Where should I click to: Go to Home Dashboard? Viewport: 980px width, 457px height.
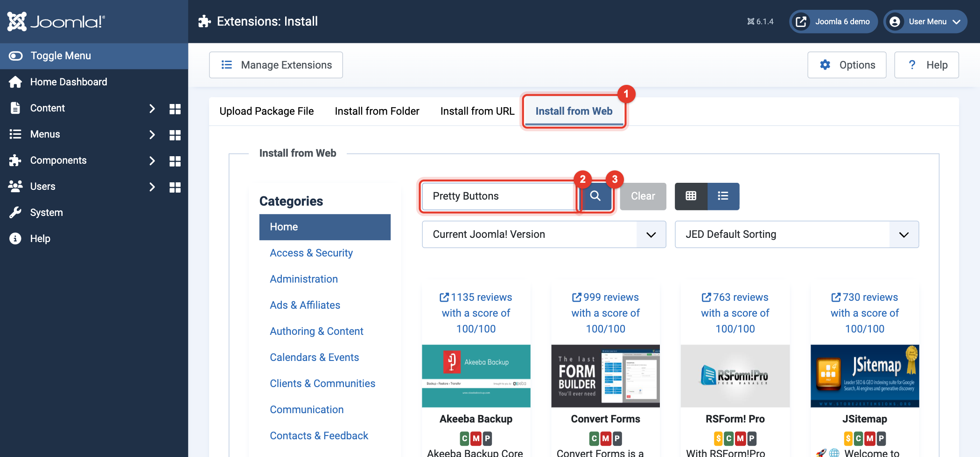pos(94,82)
